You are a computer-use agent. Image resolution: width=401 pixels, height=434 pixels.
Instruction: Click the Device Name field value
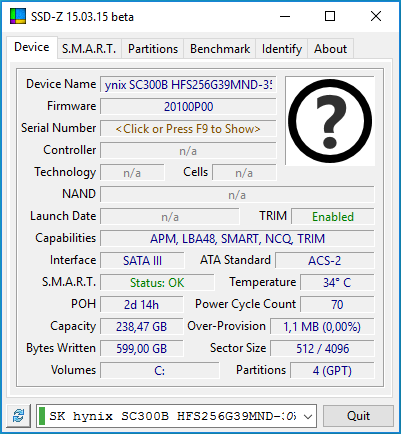pyautogui.click(x=188, y=85)
